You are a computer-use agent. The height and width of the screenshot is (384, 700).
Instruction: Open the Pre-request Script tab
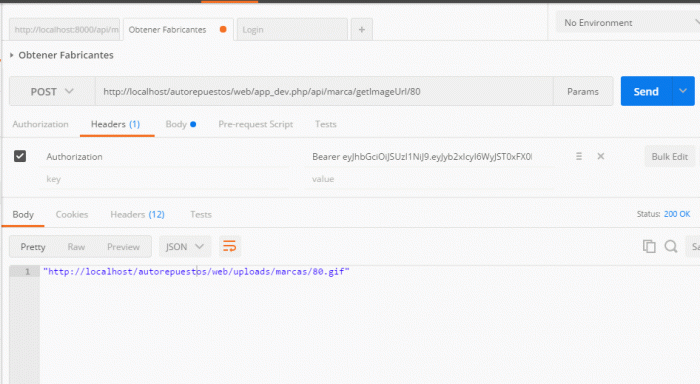click(x=255, y=124)
